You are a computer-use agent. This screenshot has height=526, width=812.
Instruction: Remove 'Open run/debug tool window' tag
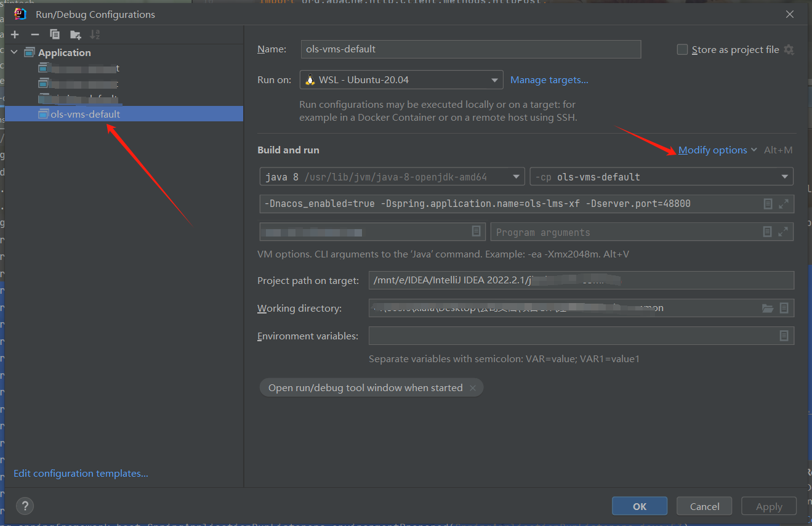point(473,388)
